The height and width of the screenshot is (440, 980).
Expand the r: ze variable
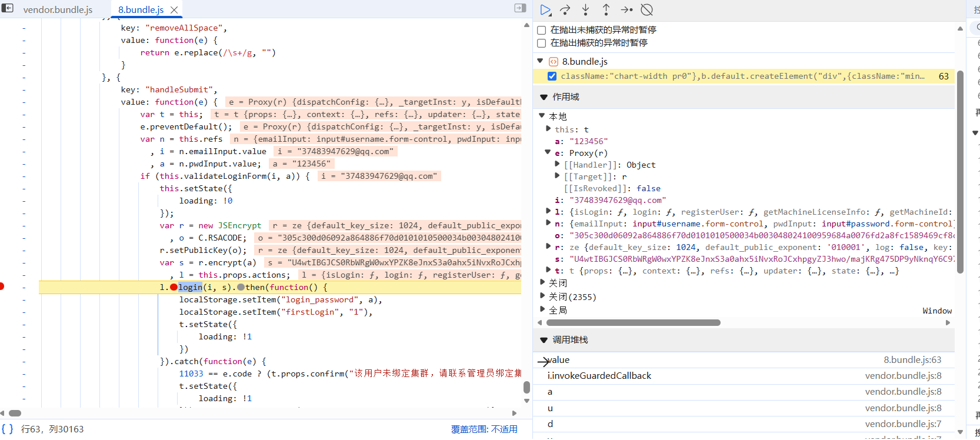[548, 246]
